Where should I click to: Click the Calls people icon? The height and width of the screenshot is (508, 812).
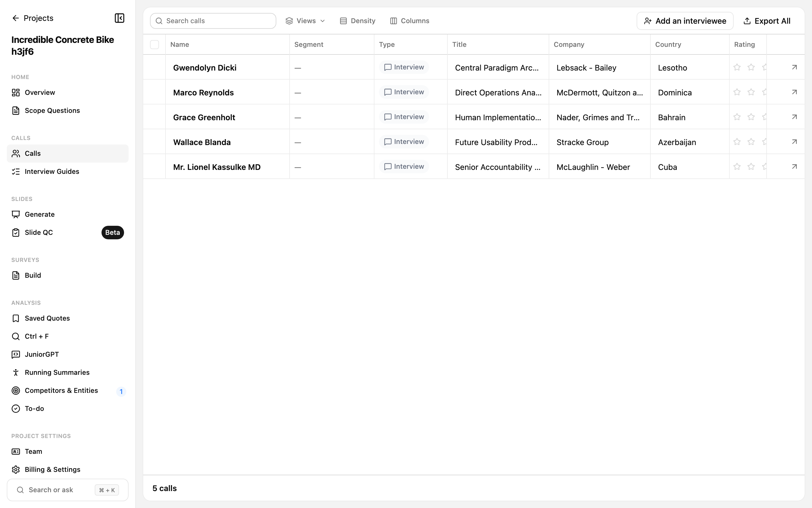16,154
